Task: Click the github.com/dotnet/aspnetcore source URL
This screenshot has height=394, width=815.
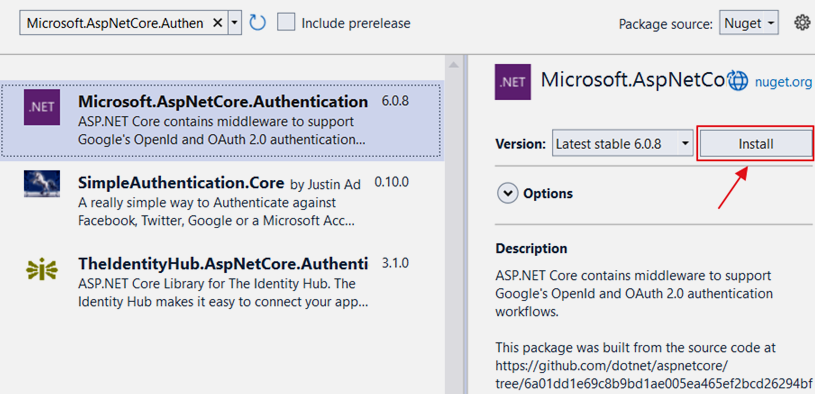Action: pos(654,374)
